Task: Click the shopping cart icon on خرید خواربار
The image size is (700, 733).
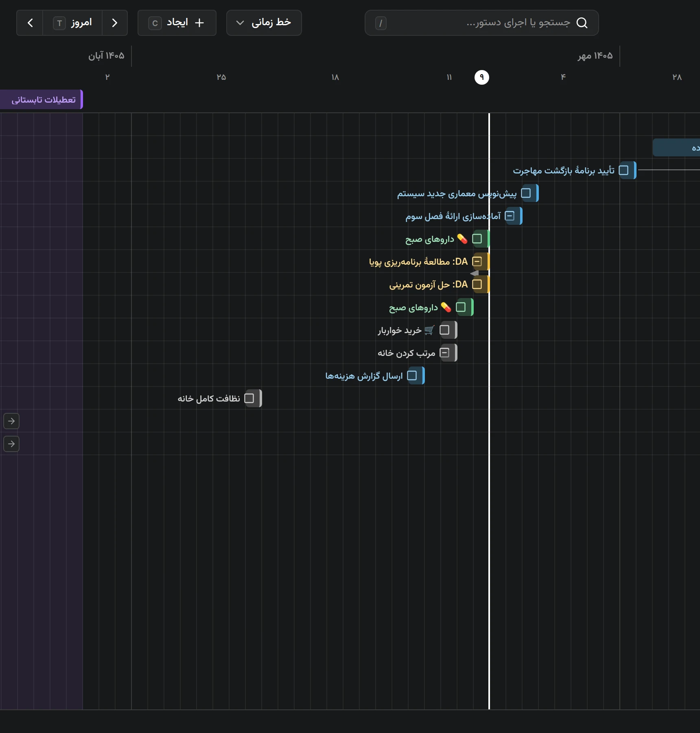Action: coord(429,330)
